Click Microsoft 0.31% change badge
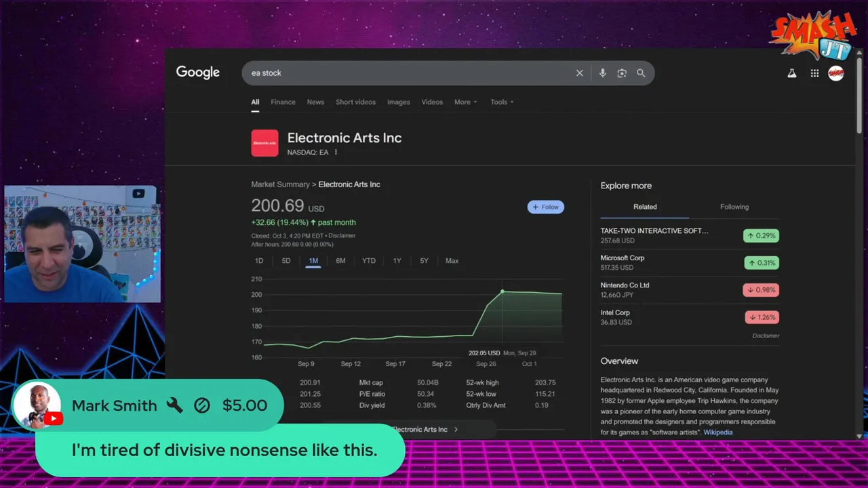This screenshot has height=488, width=868. click(x=761, y=263)
